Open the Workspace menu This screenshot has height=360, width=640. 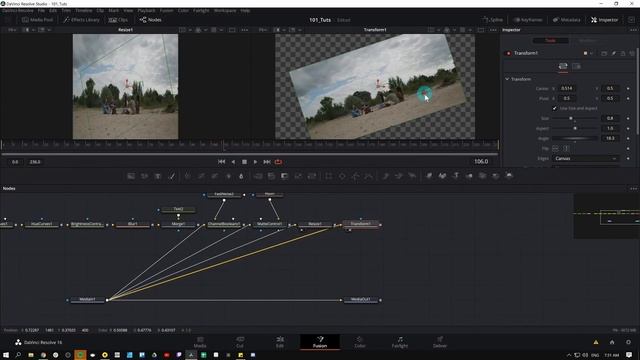pyautogui.click(x=225, y=11)
